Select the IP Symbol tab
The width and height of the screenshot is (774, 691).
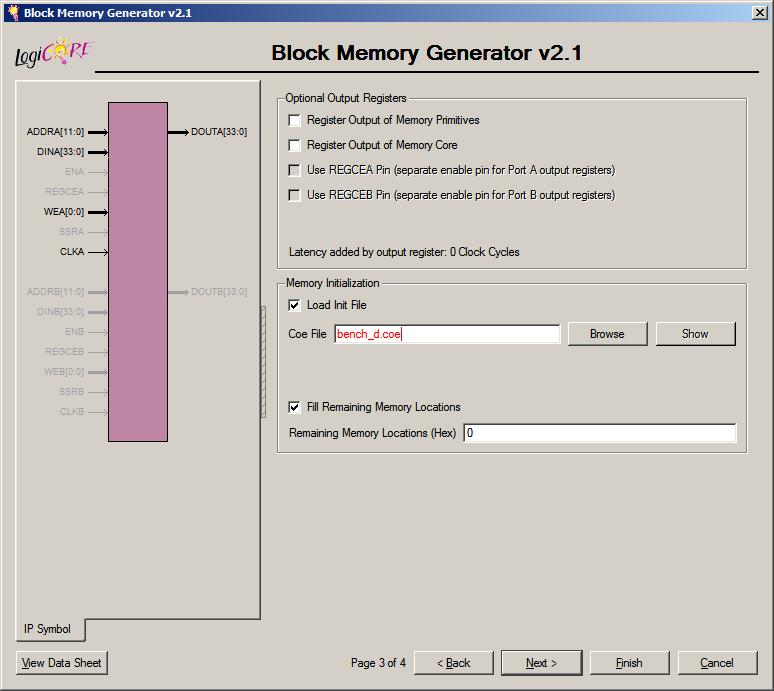coord(48,629)
